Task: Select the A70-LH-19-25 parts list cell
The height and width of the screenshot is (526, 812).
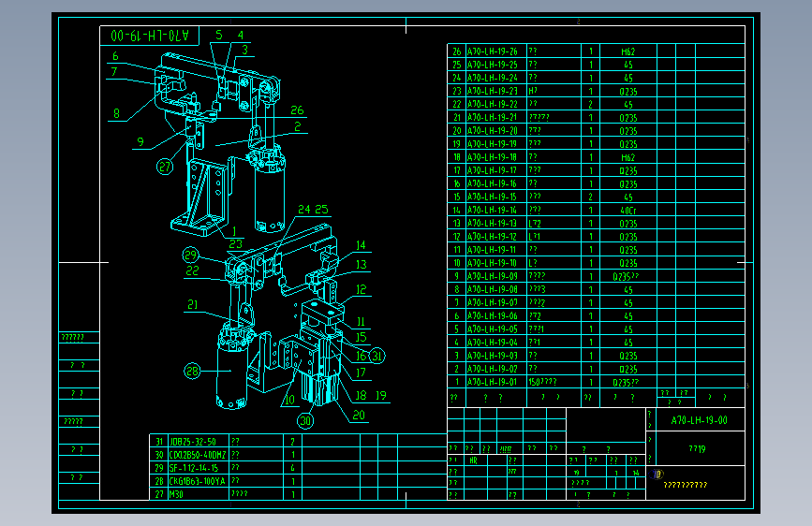Action: (x=492, y=65)
